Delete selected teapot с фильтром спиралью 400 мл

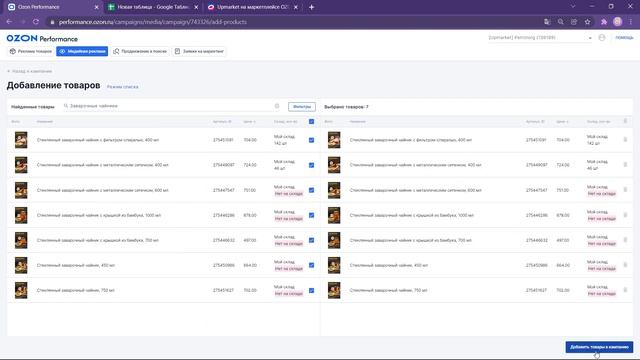[625, 140]
